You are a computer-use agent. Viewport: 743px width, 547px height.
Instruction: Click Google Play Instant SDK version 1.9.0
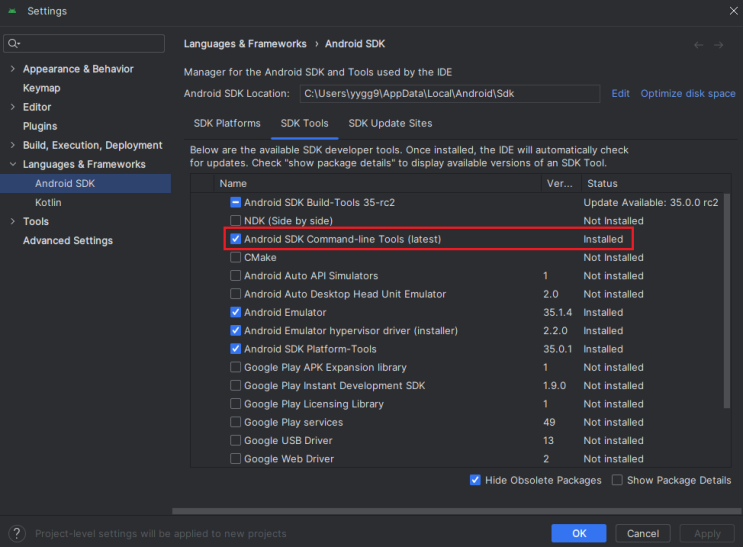[x=554, y=385]
